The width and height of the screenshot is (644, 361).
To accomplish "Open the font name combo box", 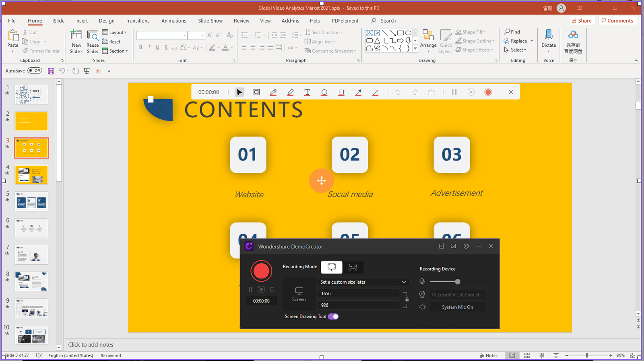I will point(162,35).
